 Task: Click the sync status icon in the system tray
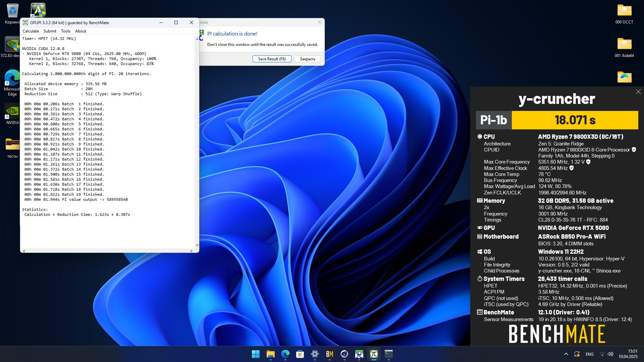[577, 354]
